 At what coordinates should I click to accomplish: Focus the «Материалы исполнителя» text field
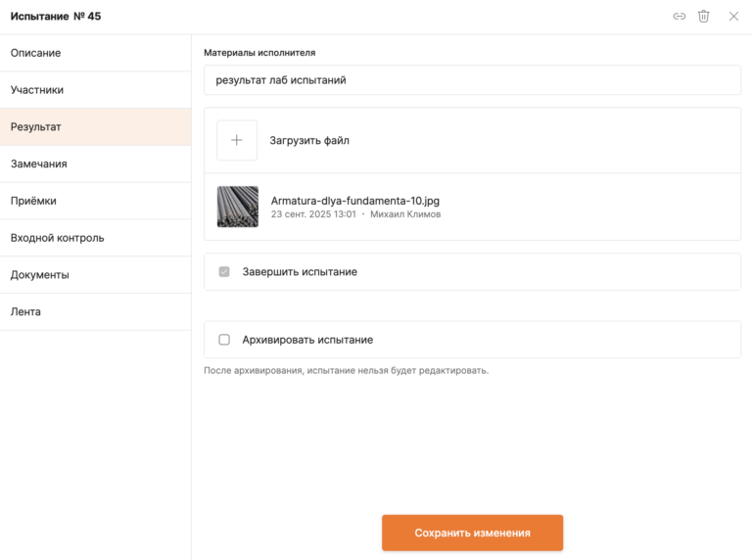coord(472,80)
